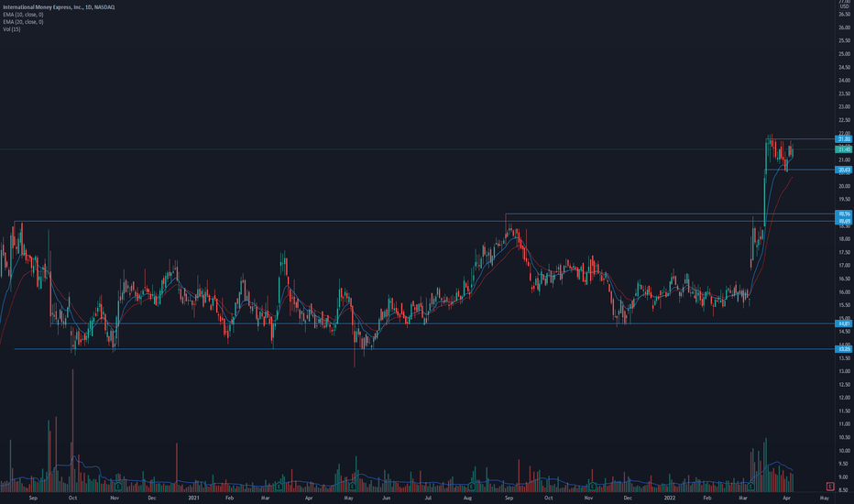Click the earnings marker at Aug 2021
This screenshot has height=504, width=854.
472,486
